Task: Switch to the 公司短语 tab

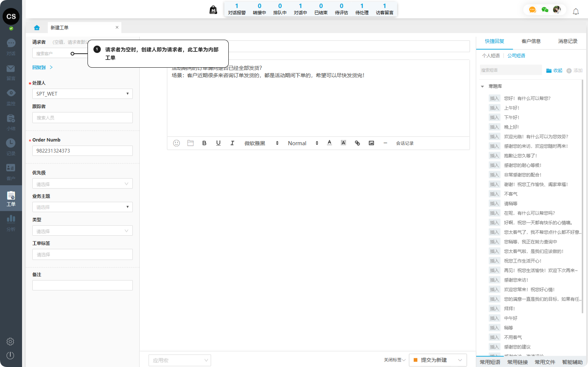Action: [x=516, y=56]
